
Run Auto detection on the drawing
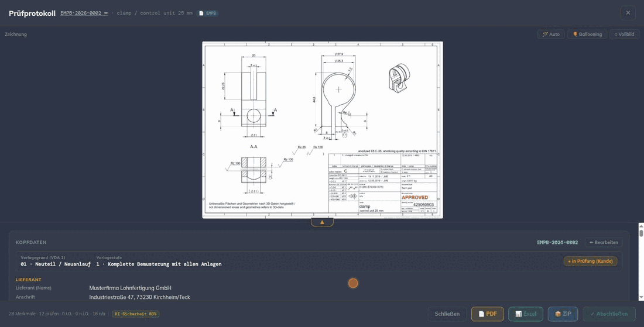pos(551,35)
